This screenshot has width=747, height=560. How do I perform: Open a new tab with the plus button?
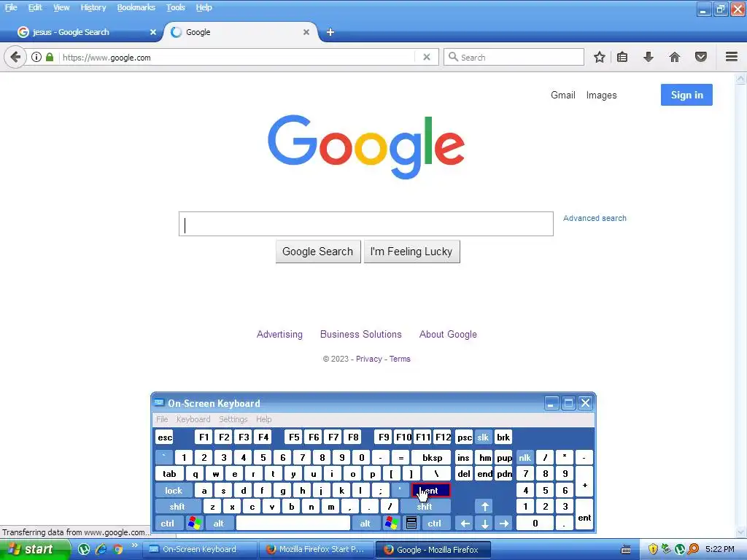pos(330,32)
